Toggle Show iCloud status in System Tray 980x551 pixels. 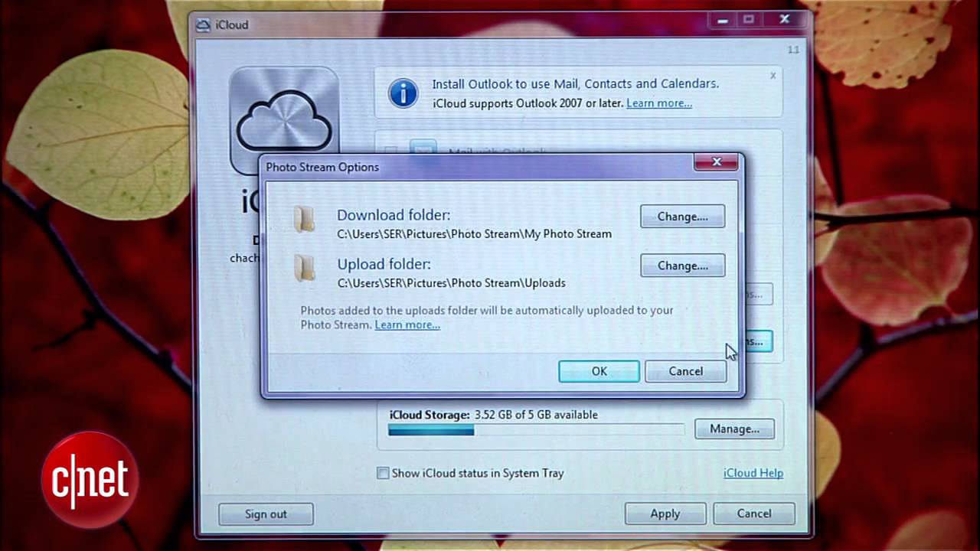click(383, 473)
